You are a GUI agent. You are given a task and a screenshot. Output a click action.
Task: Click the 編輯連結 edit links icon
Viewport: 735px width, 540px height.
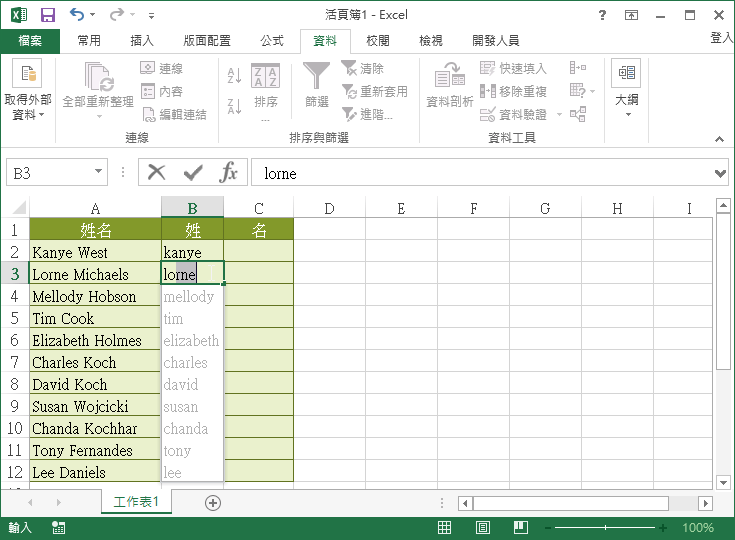149,114
